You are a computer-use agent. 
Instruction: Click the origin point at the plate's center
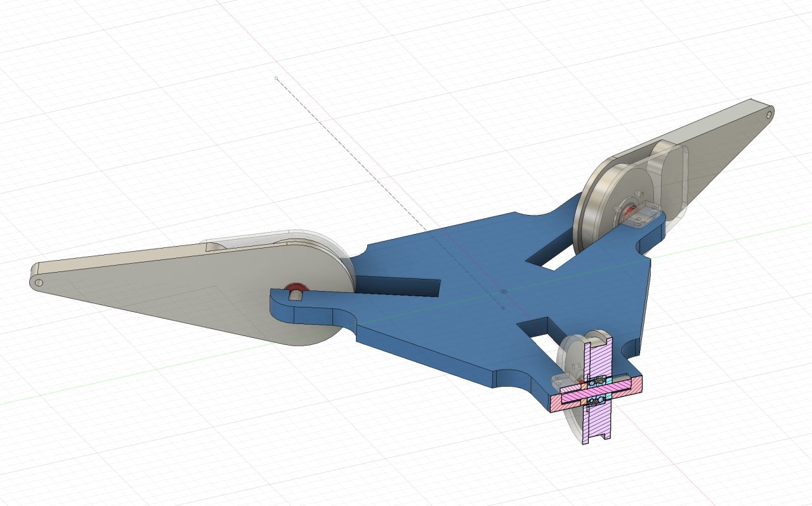coord(502,292)
